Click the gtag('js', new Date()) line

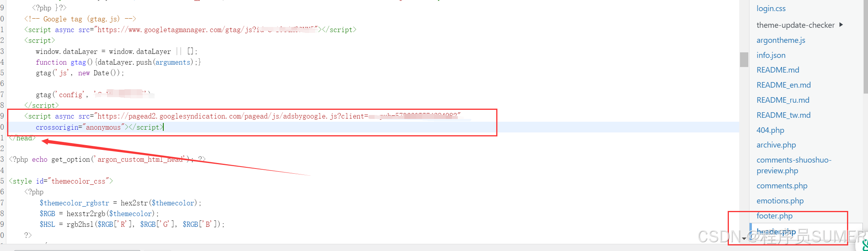80,73
